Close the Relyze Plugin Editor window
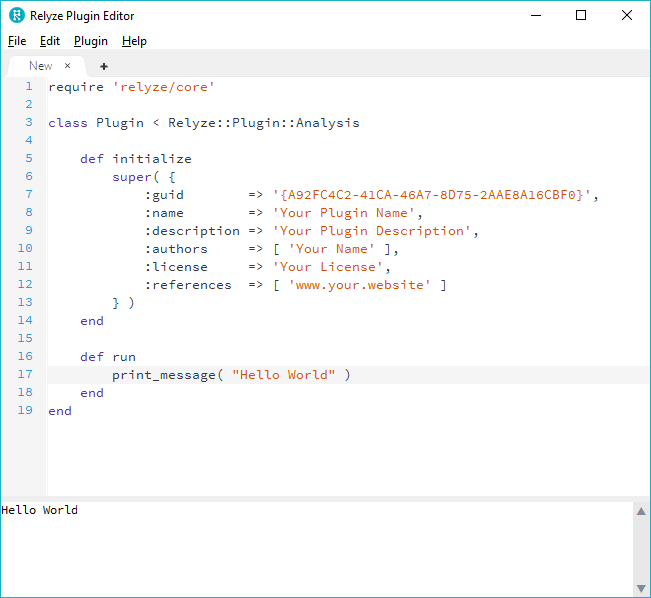Image resolution: width=651 pixels, height=598 pixels. pos(627,15)
